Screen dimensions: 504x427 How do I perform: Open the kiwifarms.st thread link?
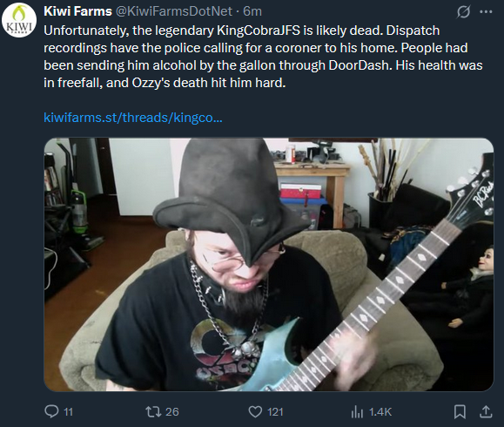[133, 118]
